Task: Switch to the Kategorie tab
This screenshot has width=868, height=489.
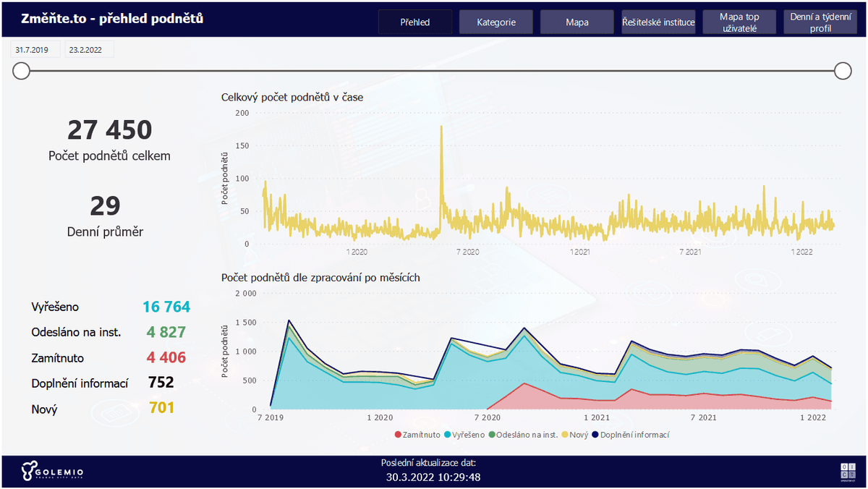Action: click(496, 22)
